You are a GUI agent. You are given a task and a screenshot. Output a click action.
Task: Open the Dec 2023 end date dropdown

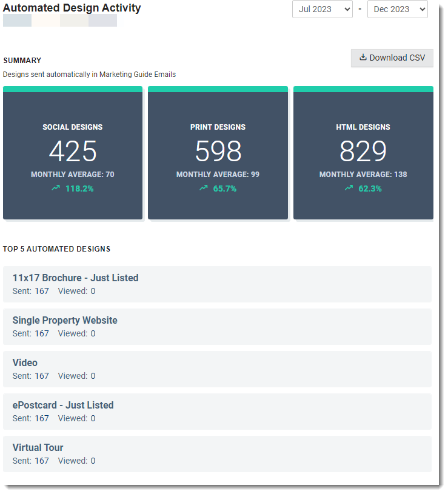[397, 9]
